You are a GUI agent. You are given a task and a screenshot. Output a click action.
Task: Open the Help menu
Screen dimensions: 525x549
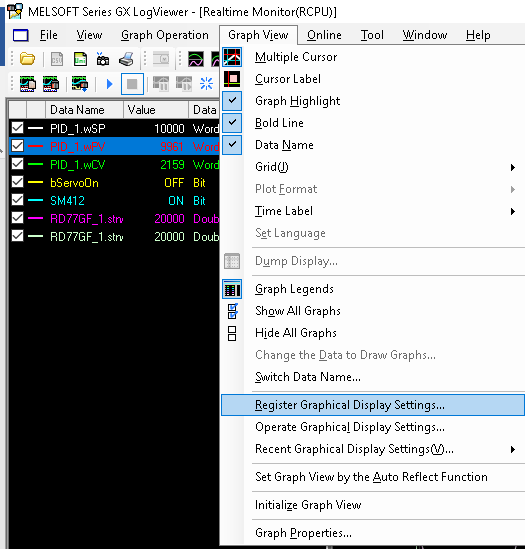tap(478, 35)
